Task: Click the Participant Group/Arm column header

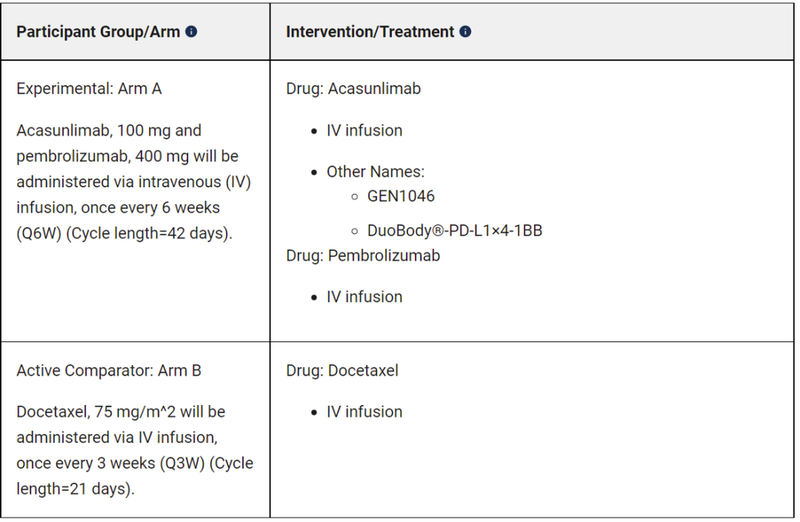Action: (98, 31)
